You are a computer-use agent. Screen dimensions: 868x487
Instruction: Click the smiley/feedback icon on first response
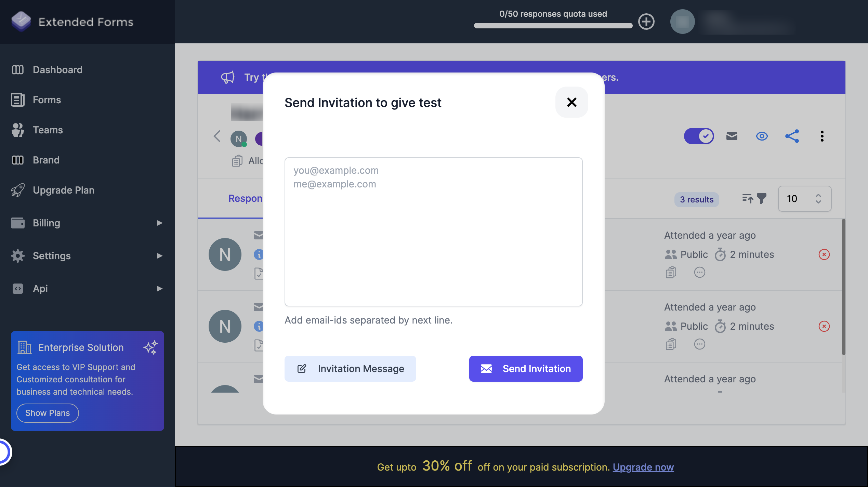699,273
